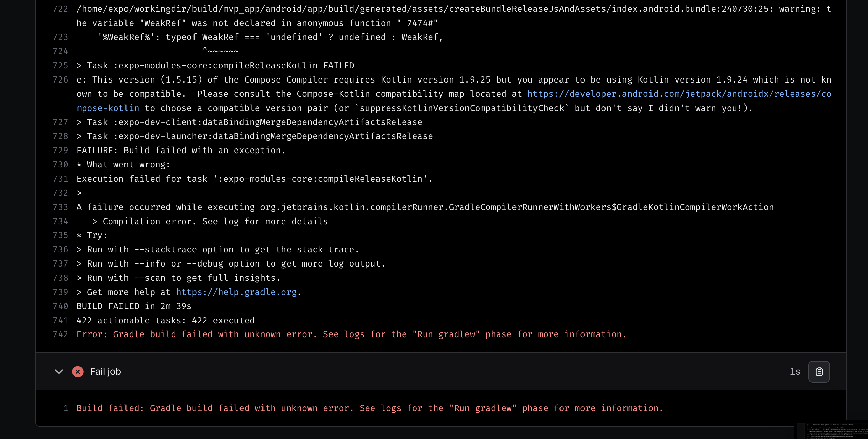Click the 'Task :expo-dev-launcher:dataBindingMergeDependencyArtifactsRelease' line
The image size is (868, 439).
255,136
